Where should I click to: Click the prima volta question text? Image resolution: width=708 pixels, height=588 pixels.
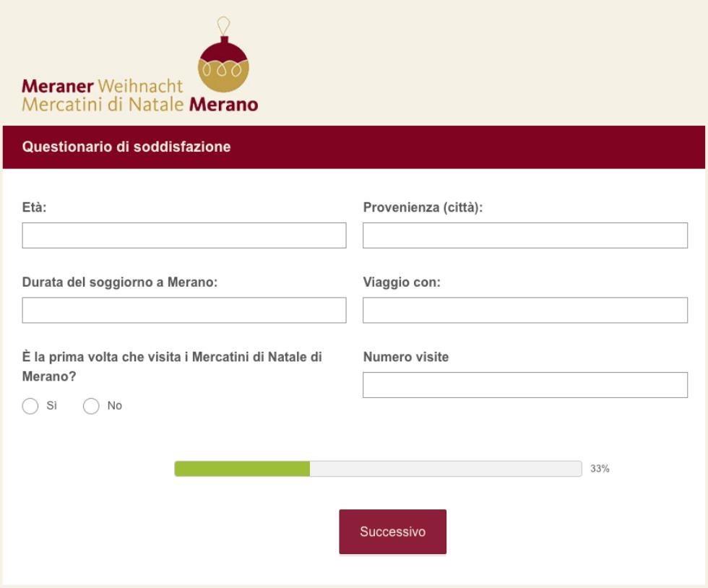(172, 366)
